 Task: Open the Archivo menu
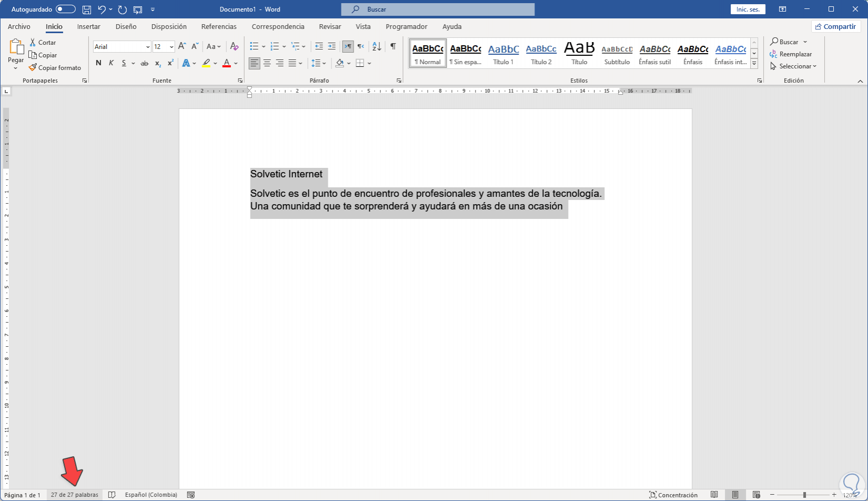(19, 26)
